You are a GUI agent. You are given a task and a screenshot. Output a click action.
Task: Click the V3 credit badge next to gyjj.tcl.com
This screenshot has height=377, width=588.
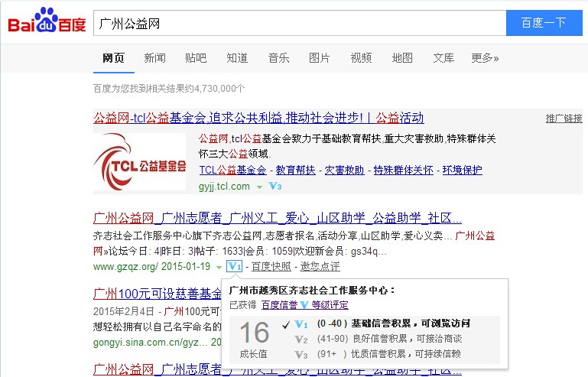[x=275, y=186]
